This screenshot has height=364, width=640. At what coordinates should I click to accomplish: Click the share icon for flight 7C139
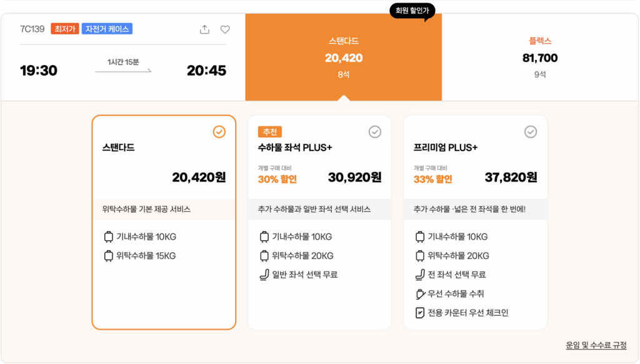point(204,29)
